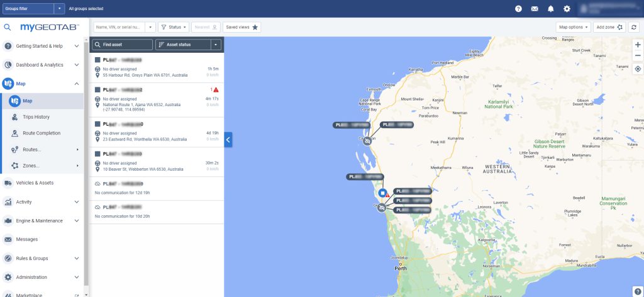This screenshot has height=297, width=644.
Task: Click the red warning triangle in the Ajana asset row
Action: [216, 90]
